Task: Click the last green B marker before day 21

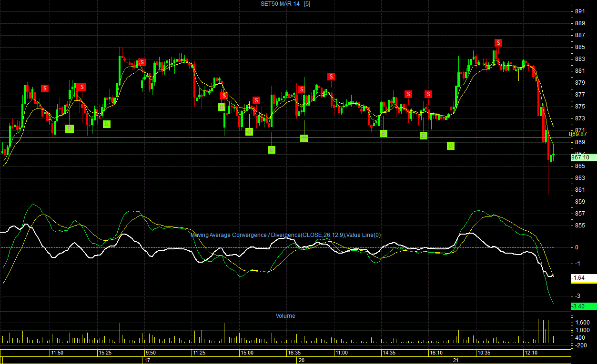Action: pyautogui.click(x=451, y=146)
